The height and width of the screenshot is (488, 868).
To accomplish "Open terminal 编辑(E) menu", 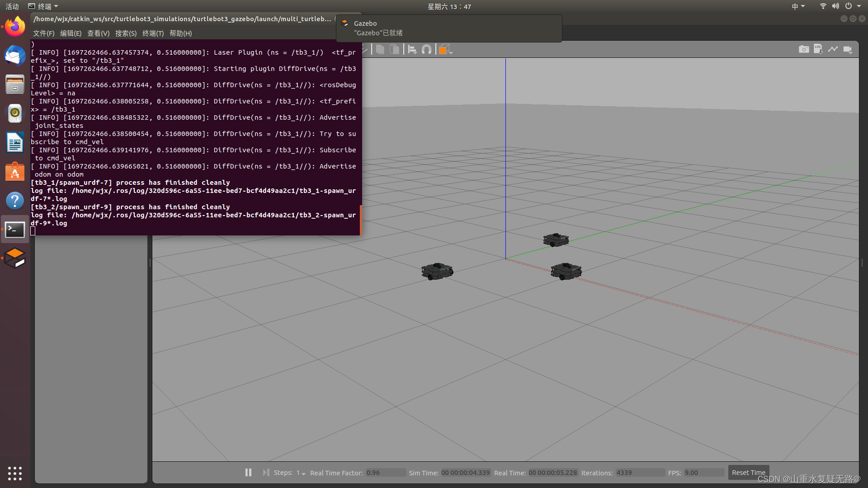I will 71,33.
